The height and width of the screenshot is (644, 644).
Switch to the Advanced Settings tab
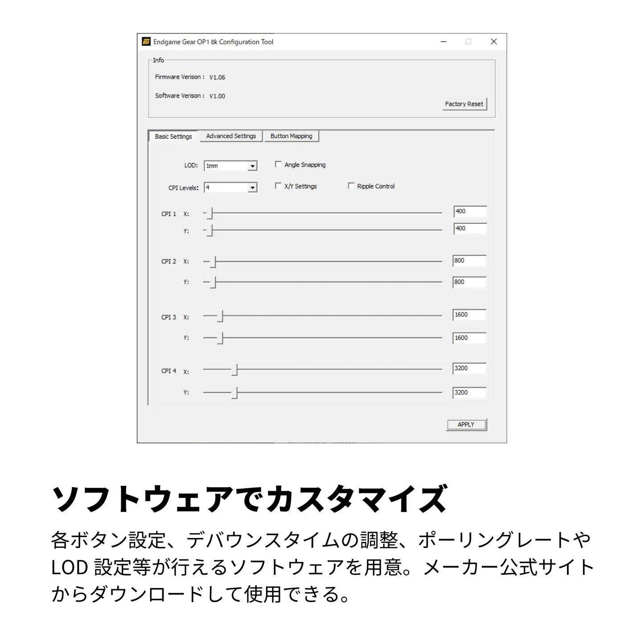click(x=231, y=136)
